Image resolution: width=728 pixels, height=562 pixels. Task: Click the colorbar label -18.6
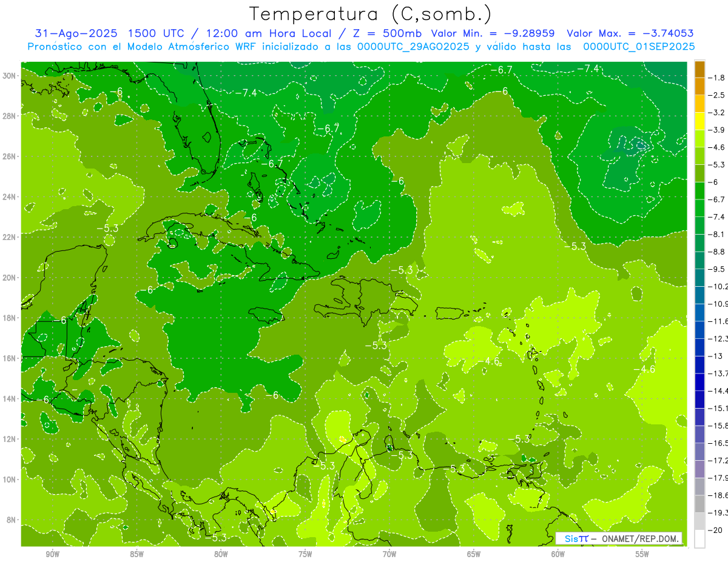(718, 495)
